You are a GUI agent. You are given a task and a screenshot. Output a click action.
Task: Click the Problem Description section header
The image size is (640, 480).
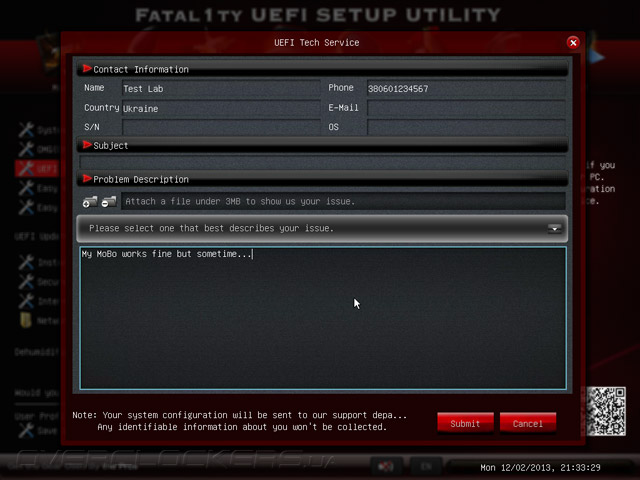[322, 179]
